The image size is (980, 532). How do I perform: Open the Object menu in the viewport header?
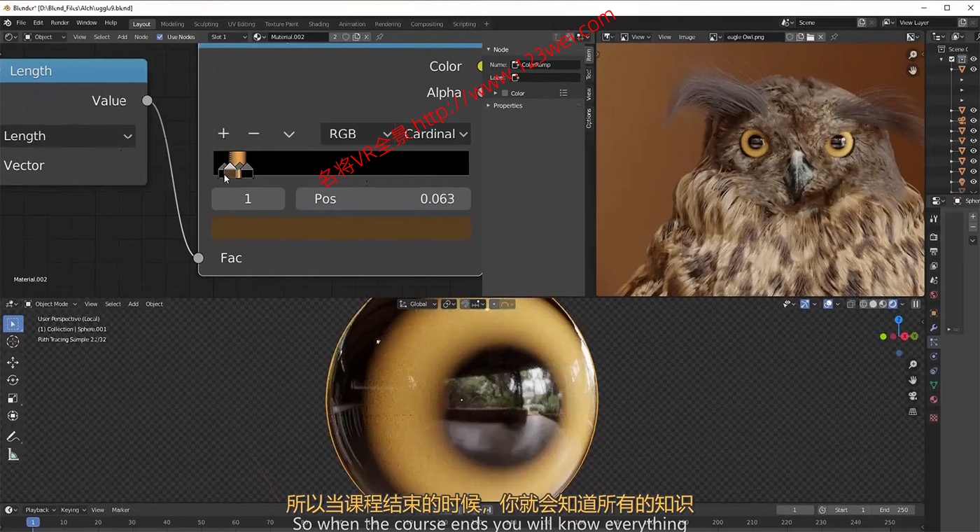click(154, 304)
